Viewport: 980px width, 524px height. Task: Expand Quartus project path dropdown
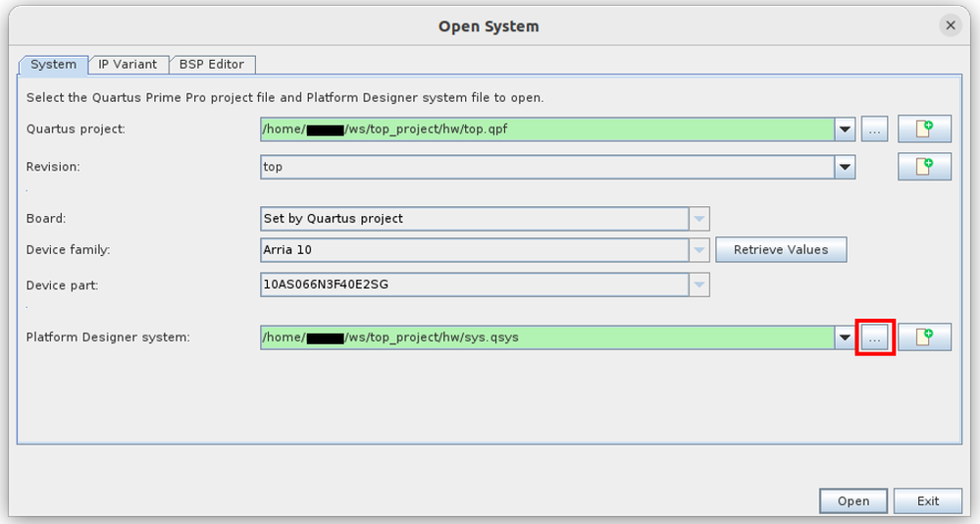[x=845, y=130]
